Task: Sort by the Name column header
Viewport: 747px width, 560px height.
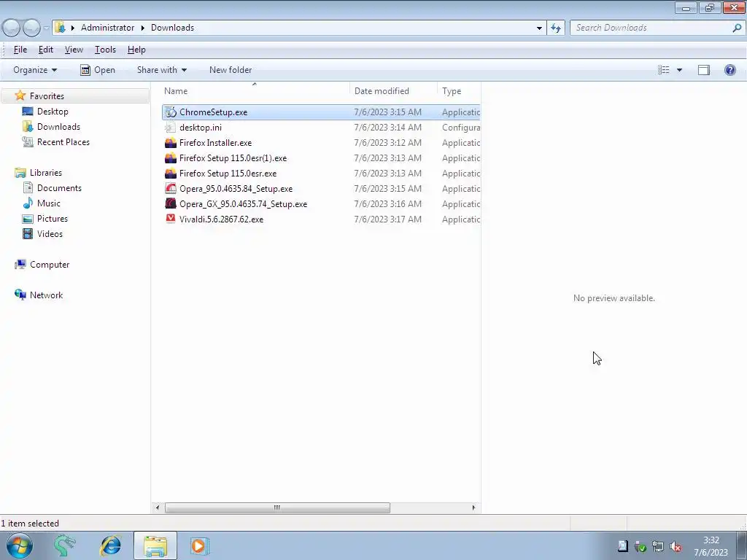Action: [255, 91]
